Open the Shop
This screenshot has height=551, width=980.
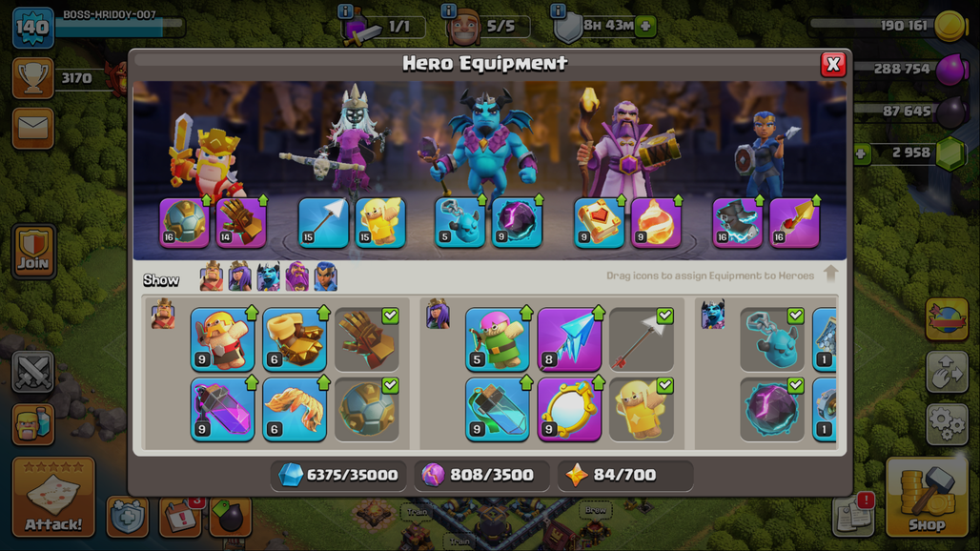click(x=927, y=498)
